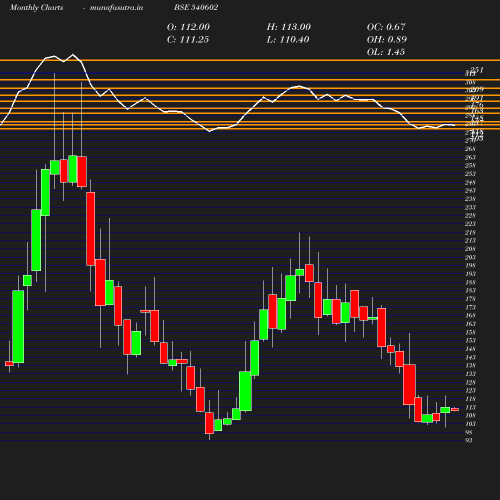
Task: Click the 208 price axis label
Action: coord(470,249)
